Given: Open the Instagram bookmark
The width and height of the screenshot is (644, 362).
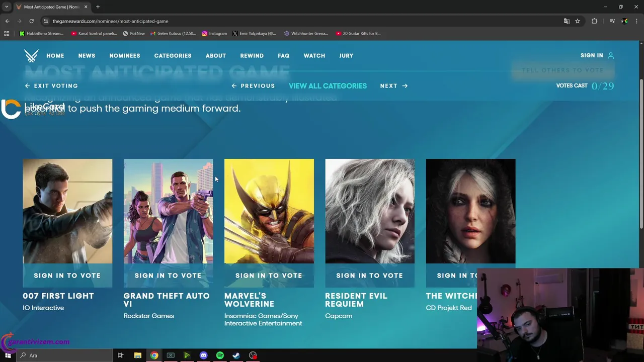Looking at the screenshot, I should click(x=214, y=34).
